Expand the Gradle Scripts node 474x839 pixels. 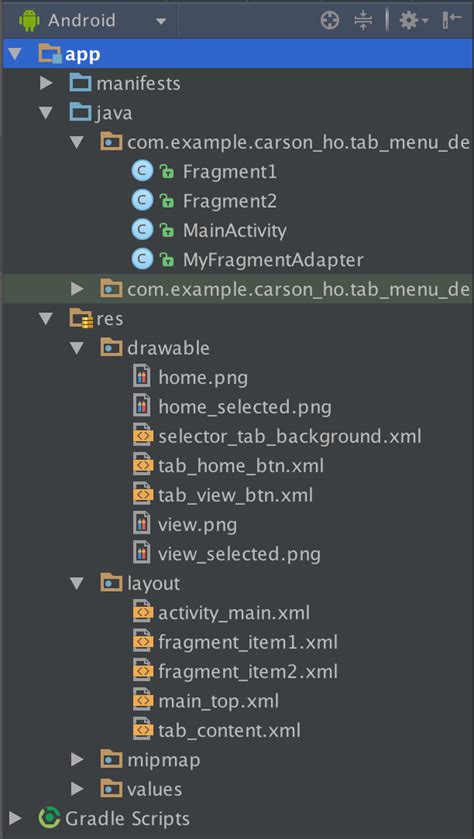coord(16,818)
